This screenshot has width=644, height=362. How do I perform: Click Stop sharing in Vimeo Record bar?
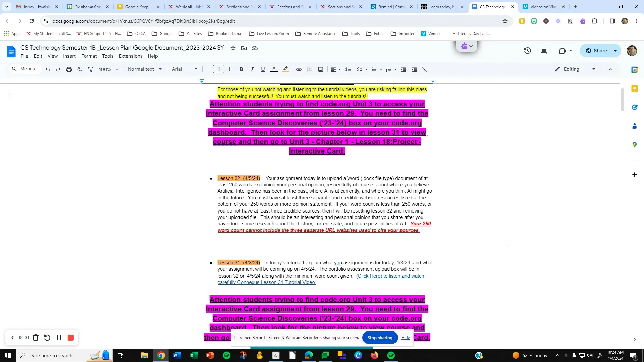click(x=380, y=338)
